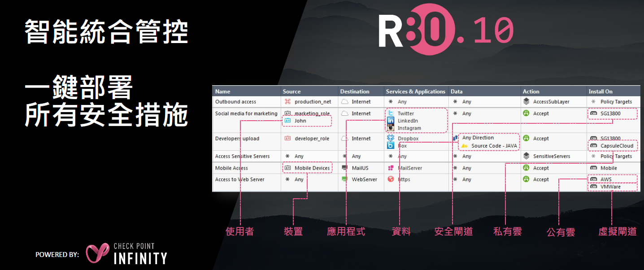Click the Dropbox icon in Developers upload
Viewport: 644px width, 270px height.
(391, 139)
